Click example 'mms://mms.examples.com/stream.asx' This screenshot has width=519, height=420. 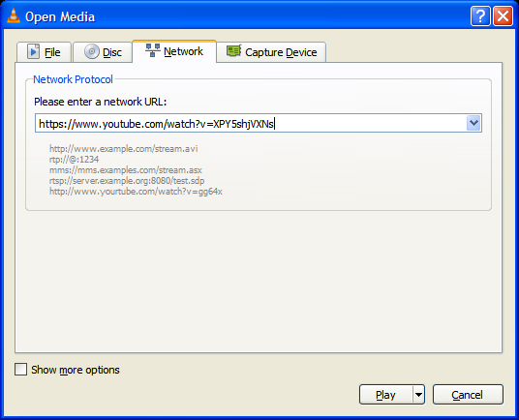[x=126, y=170]
